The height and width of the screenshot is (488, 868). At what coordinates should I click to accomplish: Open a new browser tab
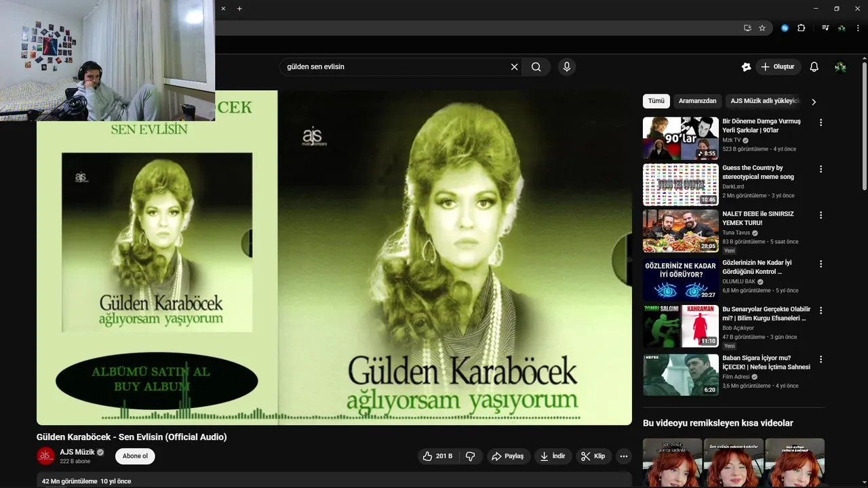pos(239,9)
